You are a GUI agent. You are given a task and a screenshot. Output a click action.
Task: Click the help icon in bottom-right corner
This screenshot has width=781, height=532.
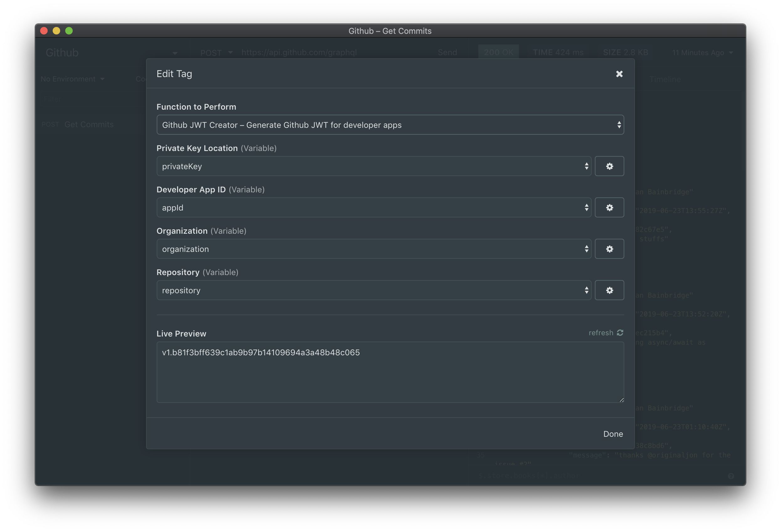coord(731,476)
